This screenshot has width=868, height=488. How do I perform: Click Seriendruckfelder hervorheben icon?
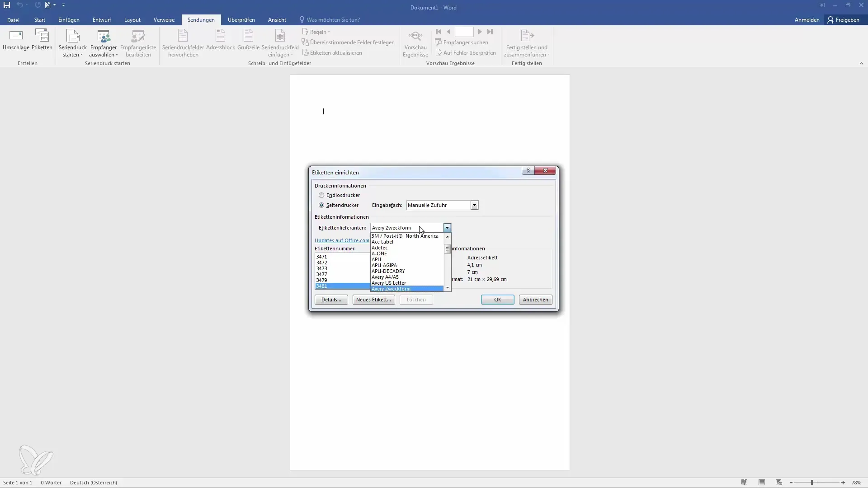[x=183, y=43]
